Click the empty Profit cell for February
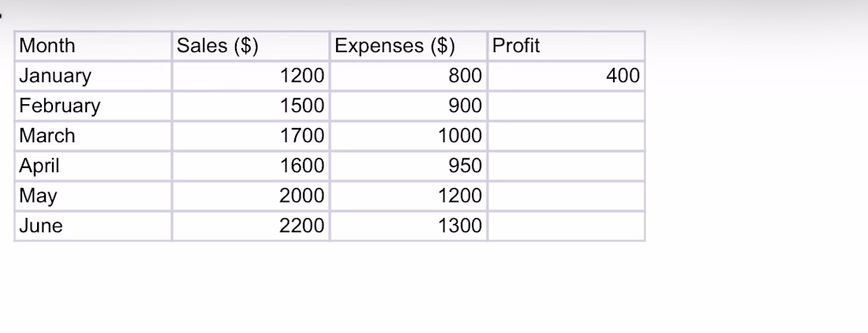 pyautogui.click(x=567, y=106)
